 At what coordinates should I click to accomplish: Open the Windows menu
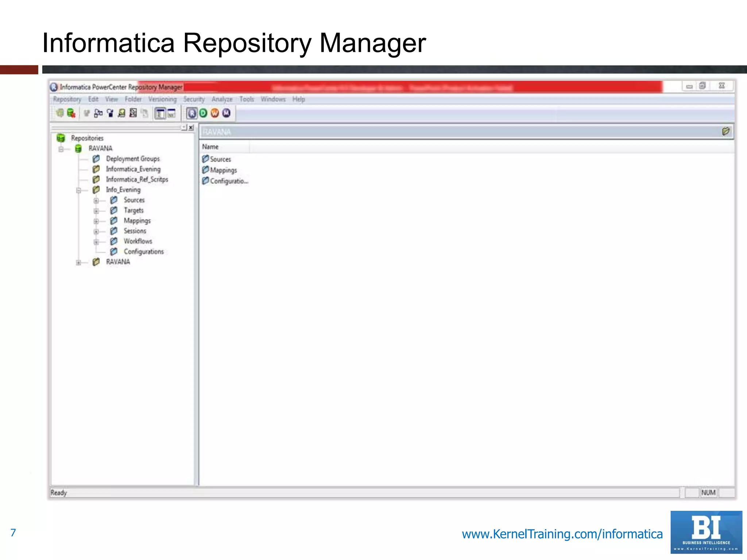[x=273, y=99]
